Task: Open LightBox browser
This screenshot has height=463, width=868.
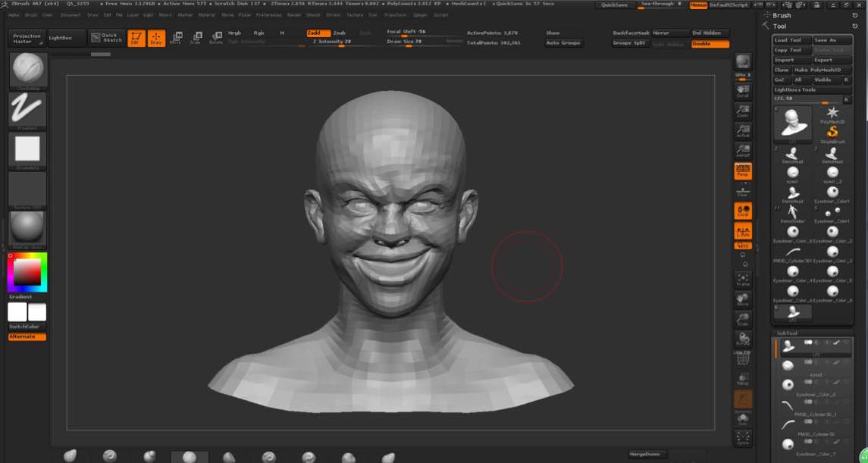Action: click(x=67, y=38)
